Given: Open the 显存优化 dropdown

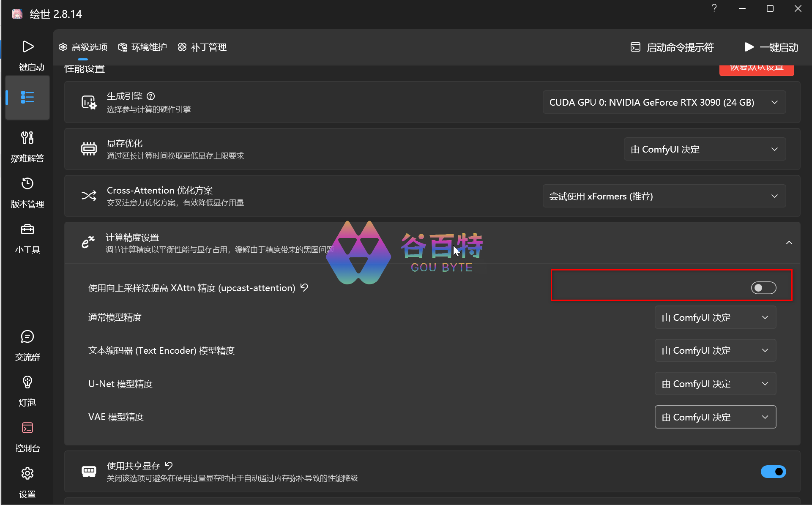Looking at the screenshot, I should pyautogui.click(x=705, y=149).
